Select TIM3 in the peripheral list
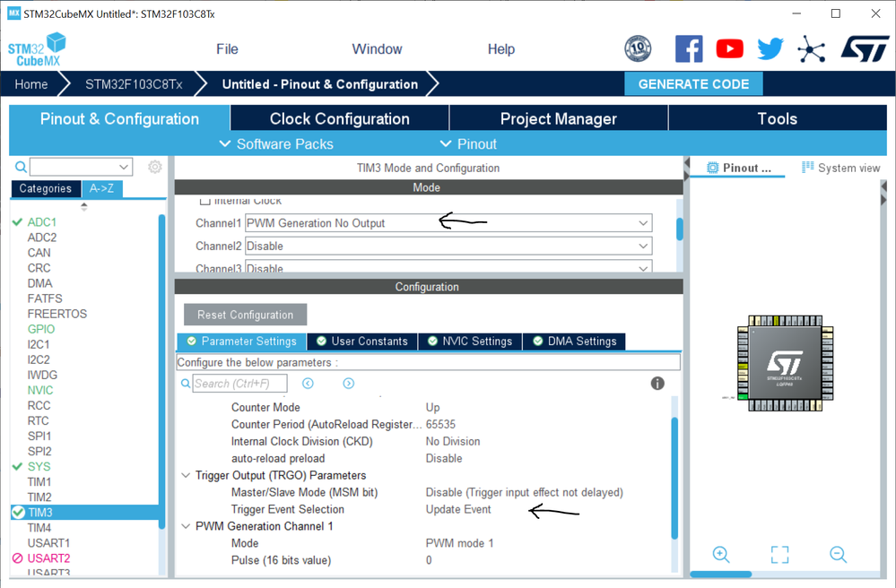This screenshot has height=588, width=896. pos(84,513)
